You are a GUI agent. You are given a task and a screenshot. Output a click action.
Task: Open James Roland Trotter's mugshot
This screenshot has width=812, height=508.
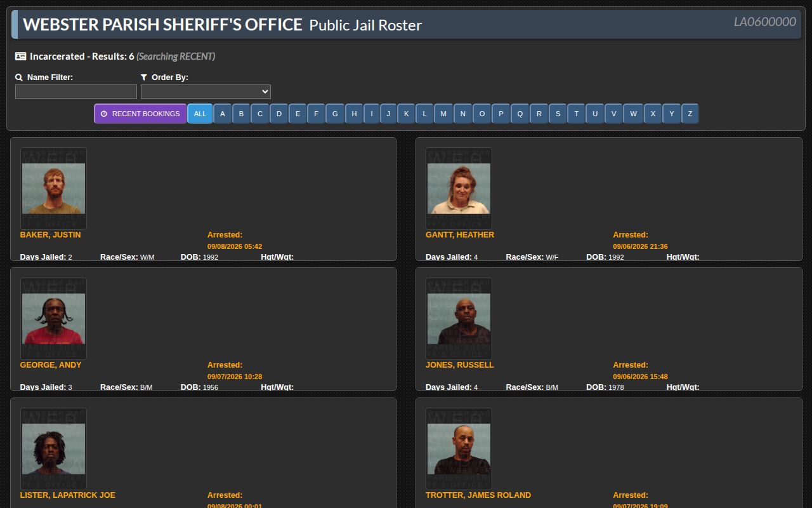tap(459, 449)
